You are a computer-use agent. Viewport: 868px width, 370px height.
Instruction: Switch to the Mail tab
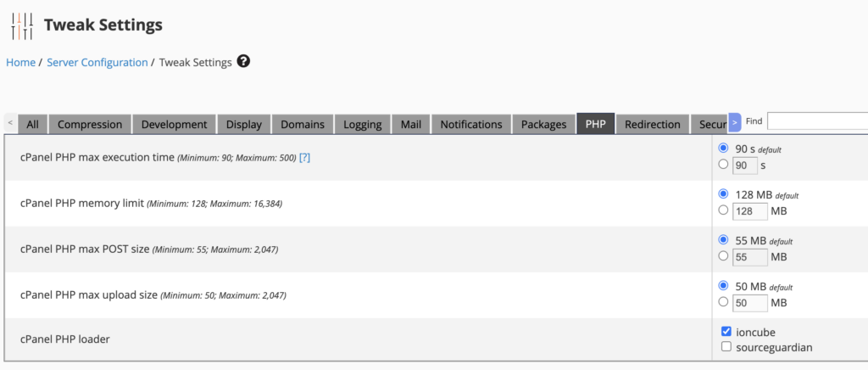(x=411, y=124)
